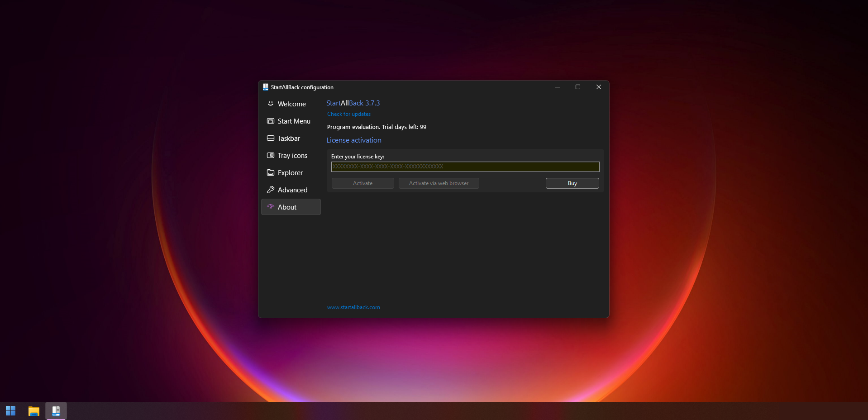Open the Windows Start button

pos(11,411)
